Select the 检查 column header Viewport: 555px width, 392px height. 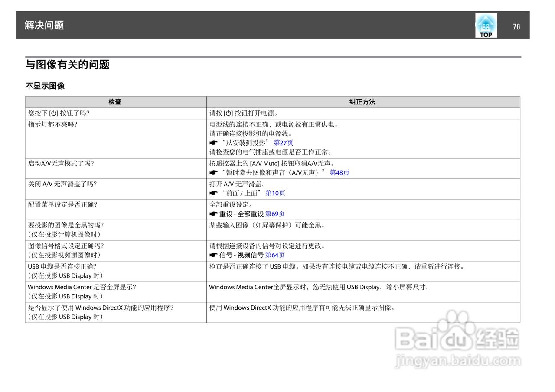[116, 102]
